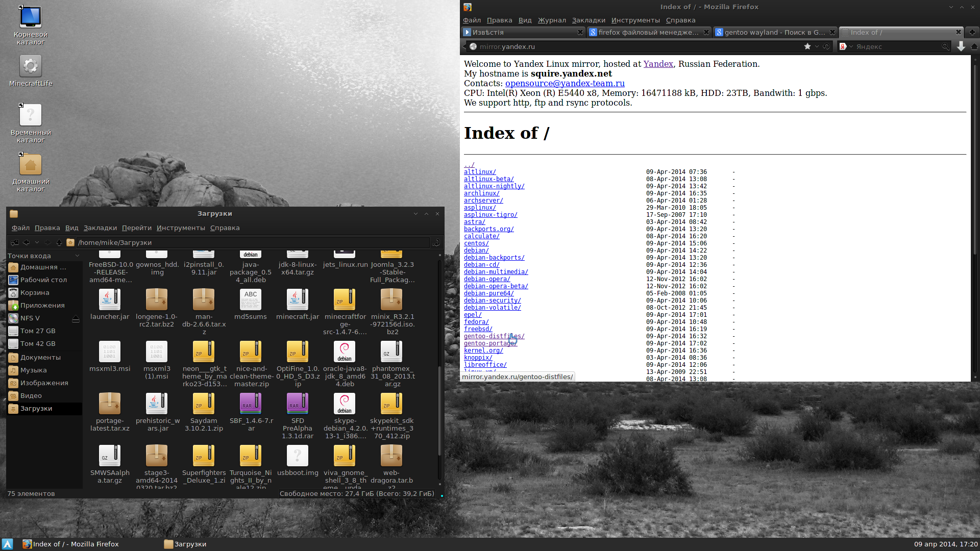Bookmark page with the star icon in Firefox
The width and height of the screenshot is (980, 551).
pos(807,46)
